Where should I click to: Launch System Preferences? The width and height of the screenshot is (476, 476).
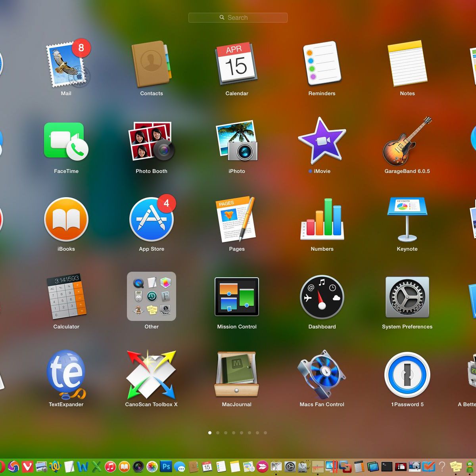pos(407,297)
